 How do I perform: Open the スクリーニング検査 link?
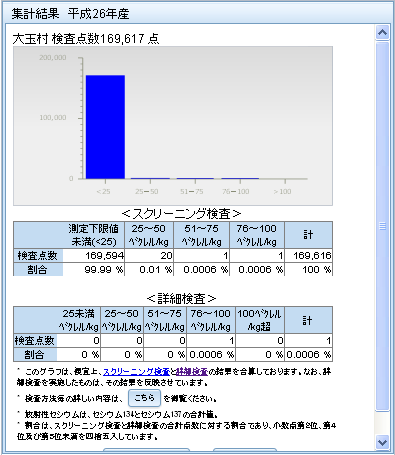point(136,371)
